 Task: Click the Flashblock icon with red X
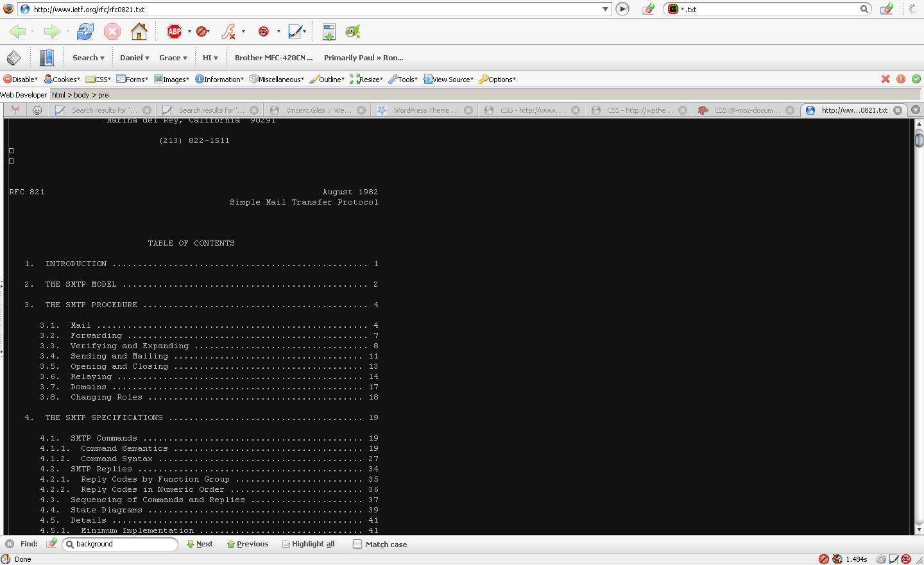click(x=228, y=31)
